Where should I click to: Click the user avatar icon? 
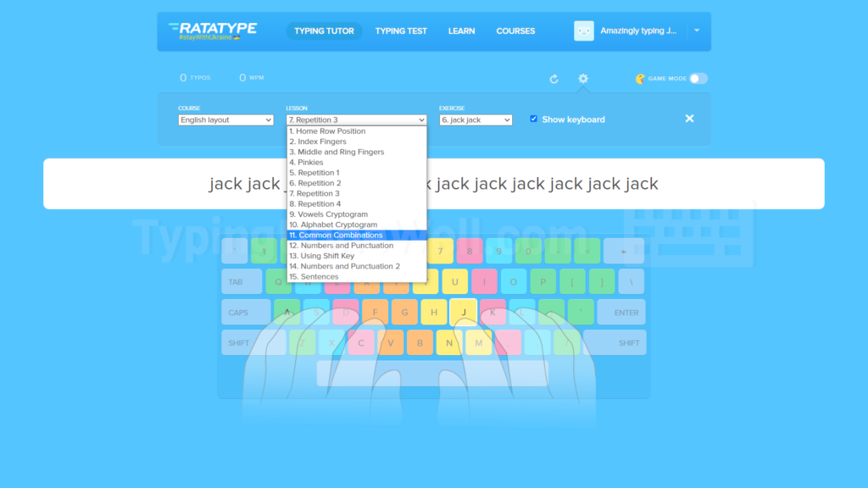click(x=583, y=31)
